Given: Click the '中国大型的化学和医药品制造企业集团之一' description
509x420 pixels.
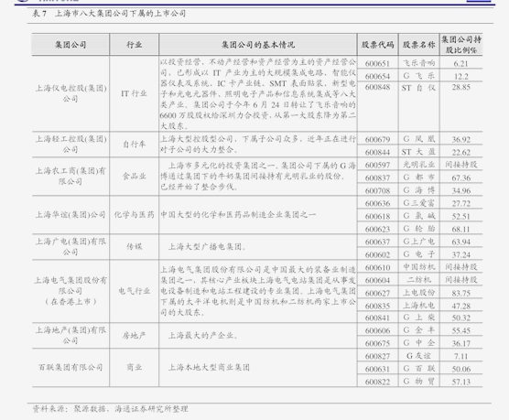Looking at the screenshot, I should tap(238, 214).
